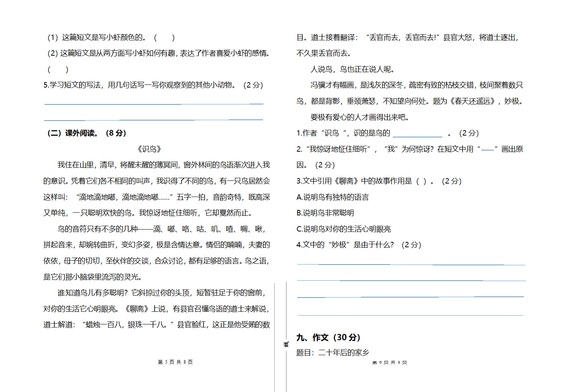Click line 要极有爱心的人才画得出来吧。
Image resolution: width=566 pixels, height=392 pixels.
[360, 117]
